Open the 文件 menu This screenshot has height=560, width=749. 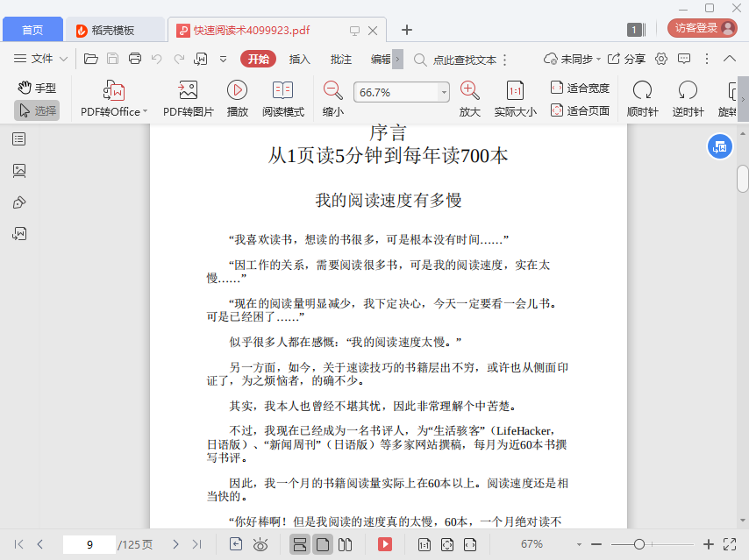pos(33,59)
